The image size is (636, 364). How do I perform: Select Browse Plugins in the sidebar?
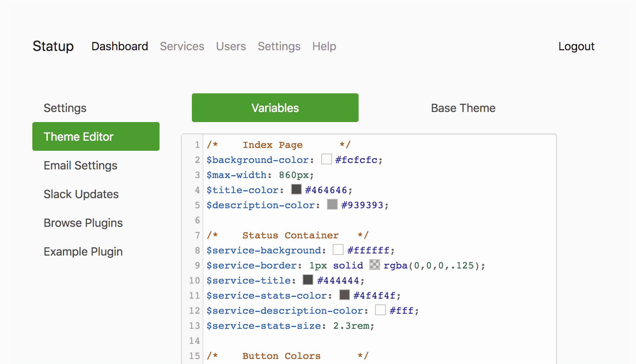click(83, 223)
